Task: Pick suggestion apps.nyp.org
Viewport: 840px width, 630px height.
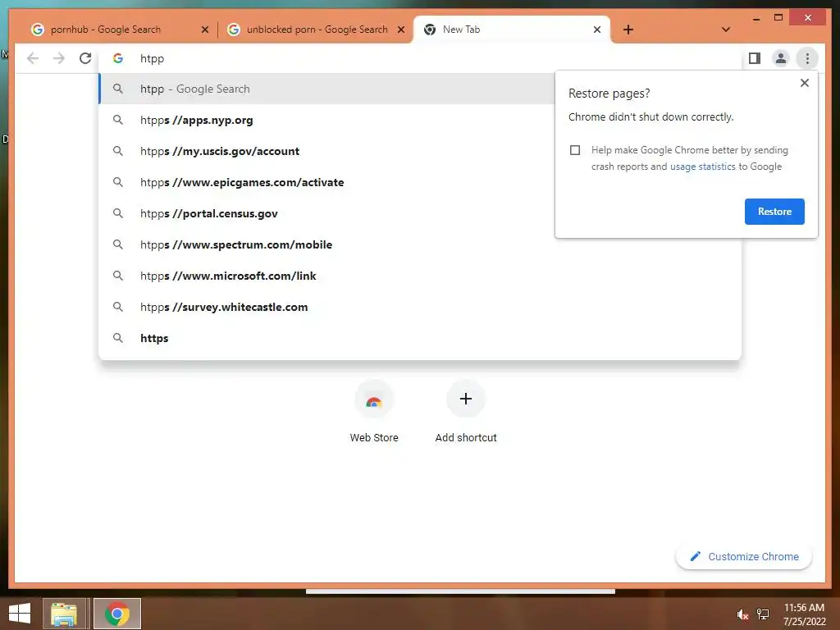Action: [326, 120]
